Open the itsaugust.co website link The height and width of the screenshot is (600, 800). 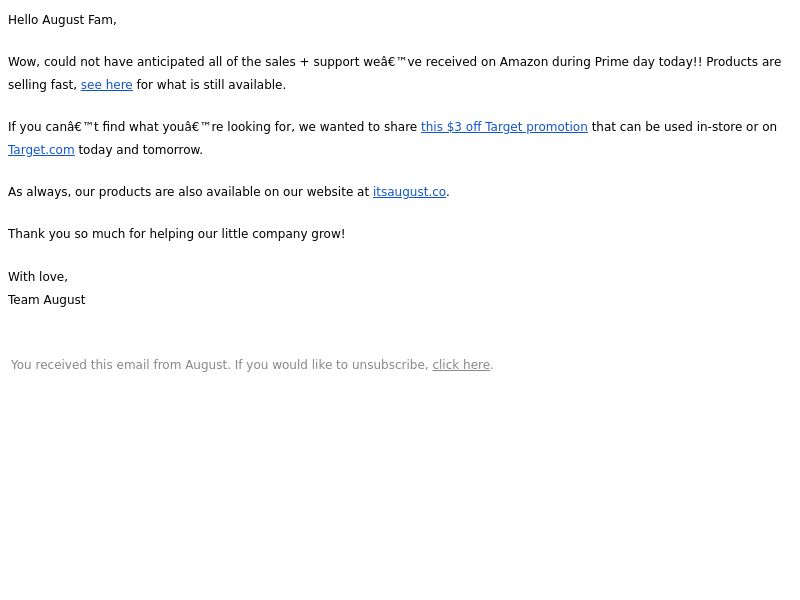point(409,192)
